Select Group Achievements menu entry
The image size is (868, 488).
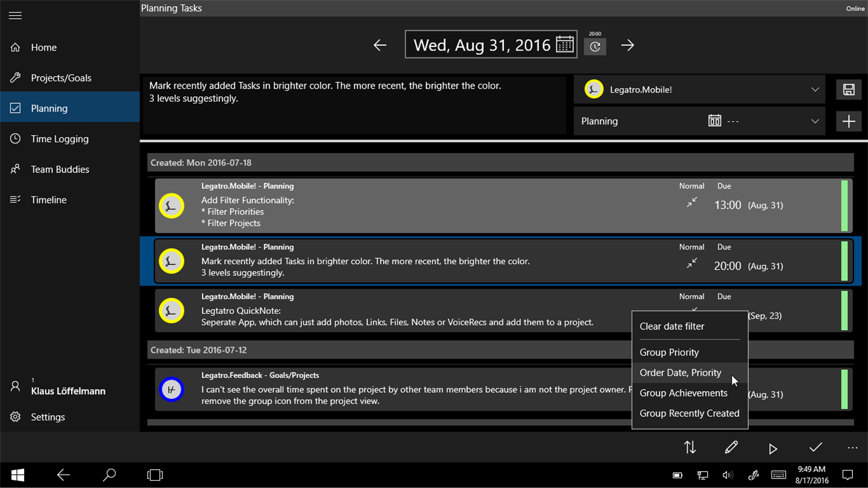point(684,393)
